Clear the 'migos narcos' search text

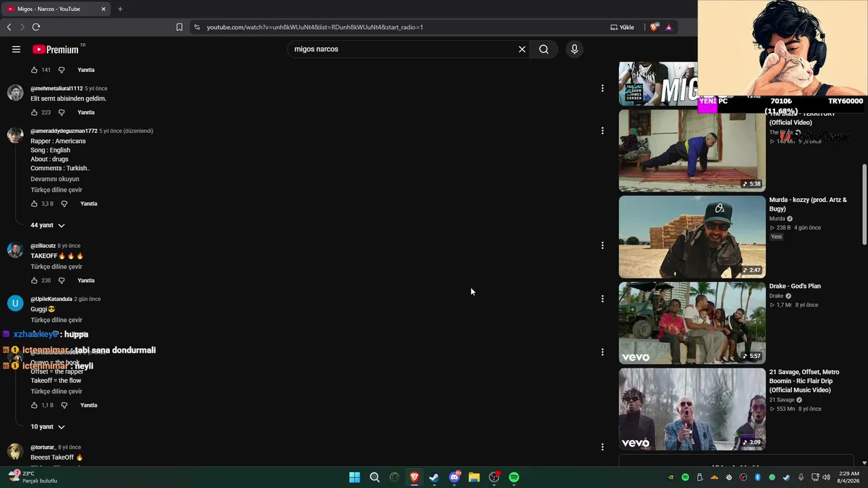tap(522, 49)
